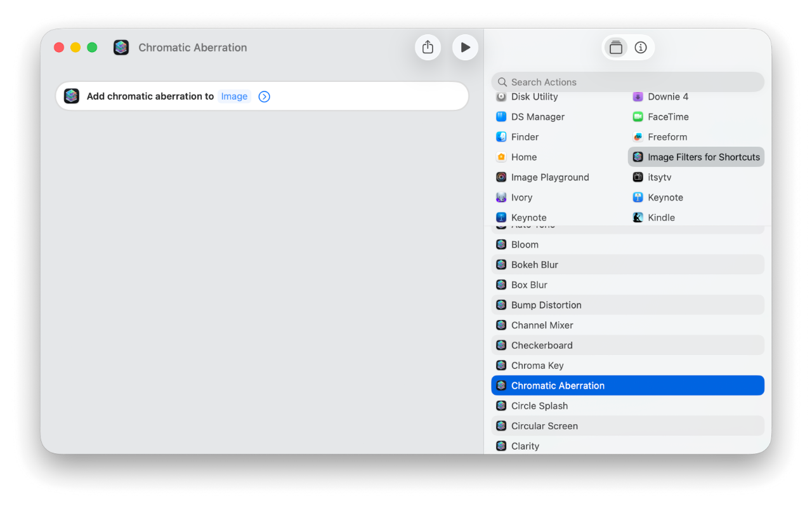The height and width of the screenshot is (508, 812).
Task: Click the Search Actions field
Action: coord(627,82)
